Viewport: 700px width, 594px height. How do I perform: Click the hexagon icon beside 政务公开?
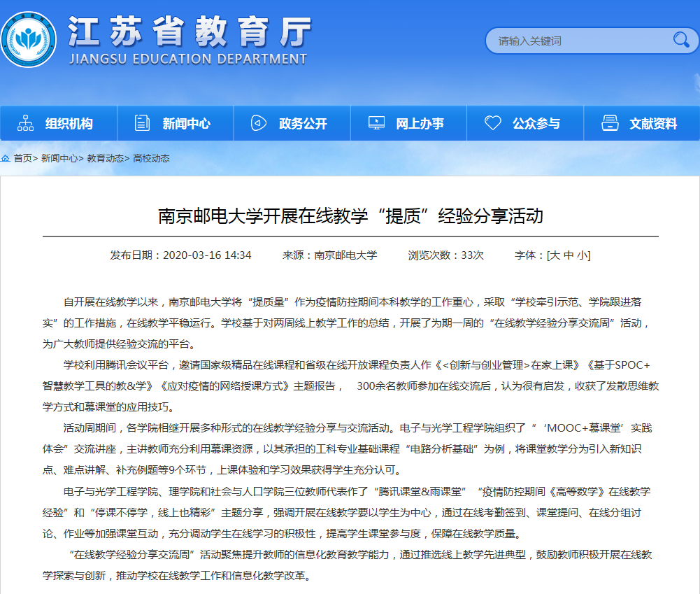coord(259,123)
